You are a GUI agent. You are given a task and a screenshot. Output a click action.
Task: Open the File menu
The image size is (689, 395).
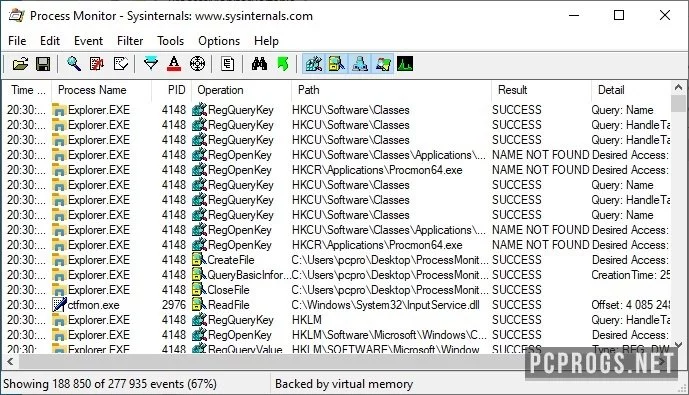click(x=17, y=41)
